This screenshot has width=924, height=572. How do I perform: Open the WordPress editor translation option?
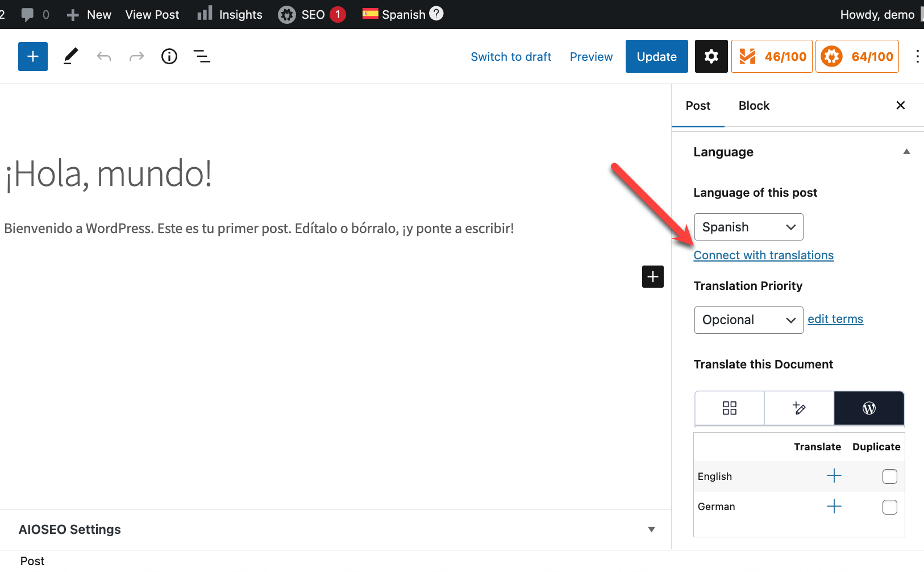tap(869, 408)
